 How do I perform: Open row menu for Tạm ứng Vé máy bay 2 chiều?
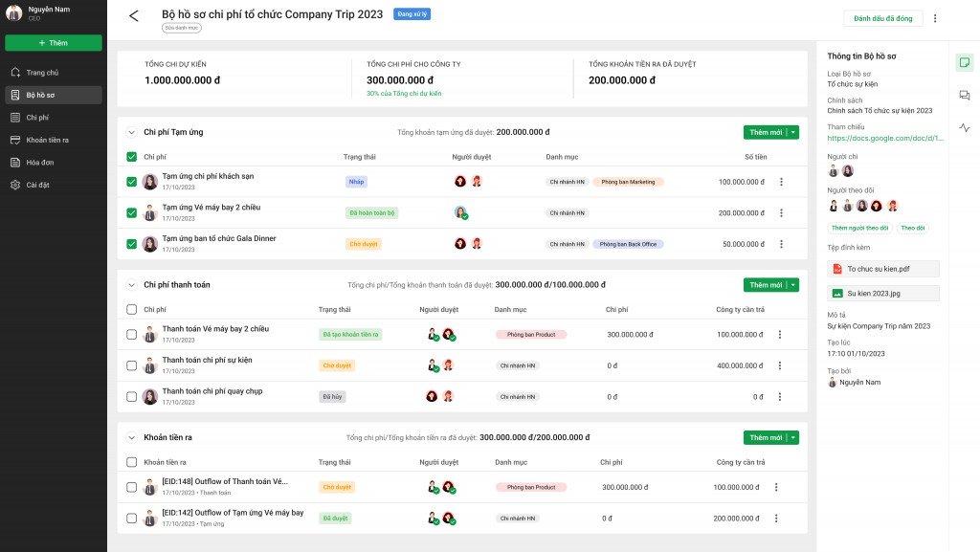pyautogui.click(x=781, y=213)
